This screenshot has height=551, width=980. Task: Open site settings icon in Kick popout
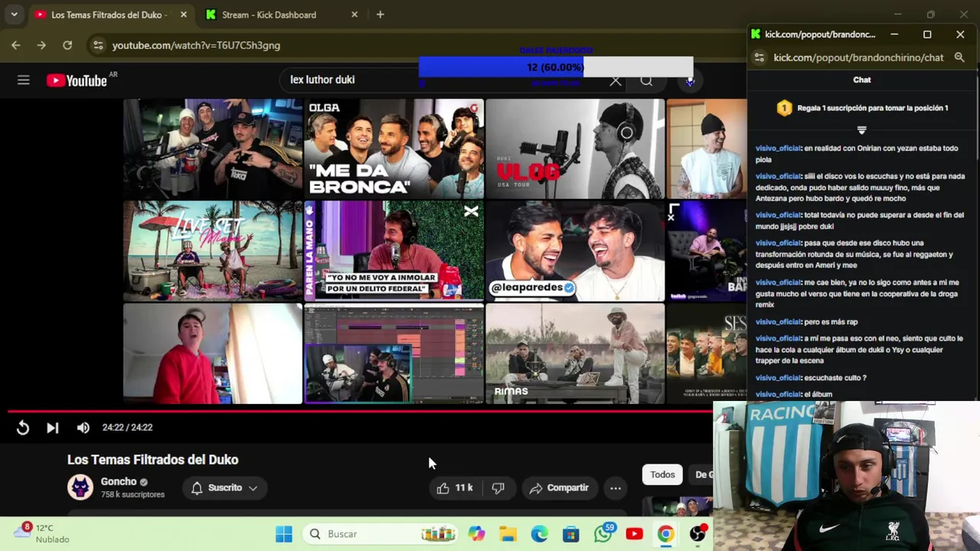click(759, 57)
